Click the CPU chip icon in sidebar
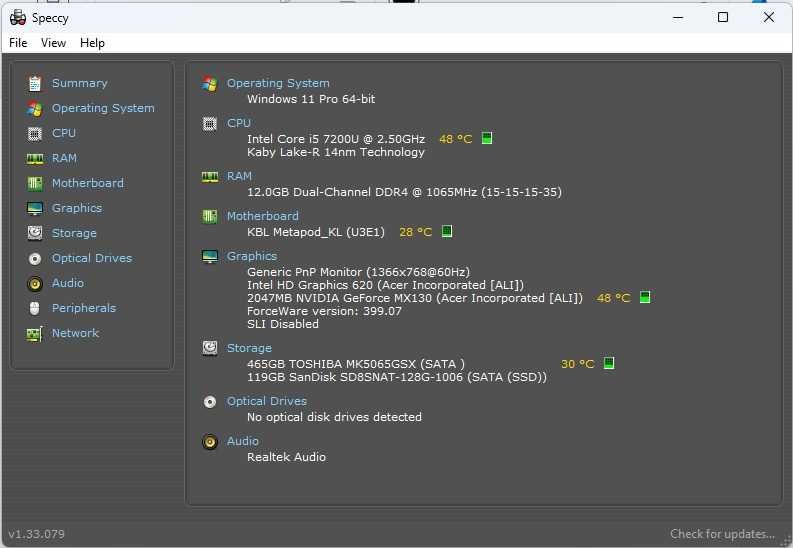This screenshot has height=548, width=793. (x=34, y=133)
